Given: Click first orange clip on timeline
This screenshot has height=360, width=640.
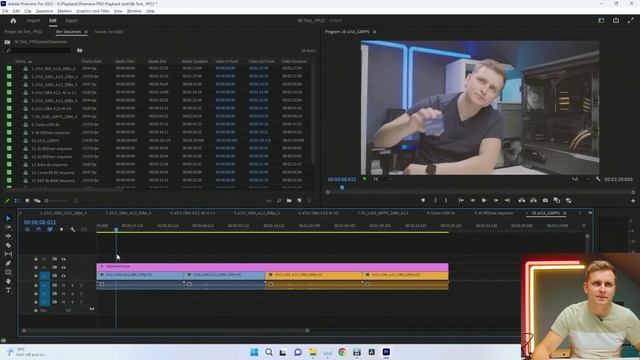Looking at the screenshot, I should tap(313, 275).
